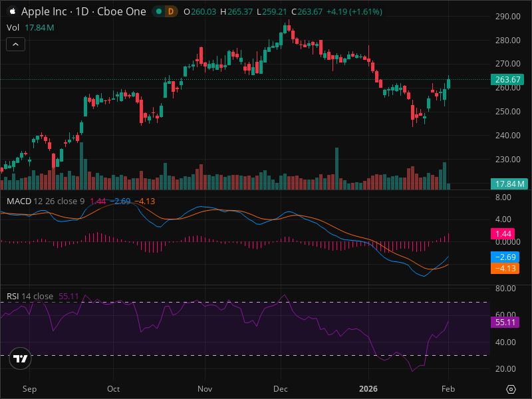The image size is (532, 399).
Task: Click the 250.00 price scale label
Action: click(507, 112)
